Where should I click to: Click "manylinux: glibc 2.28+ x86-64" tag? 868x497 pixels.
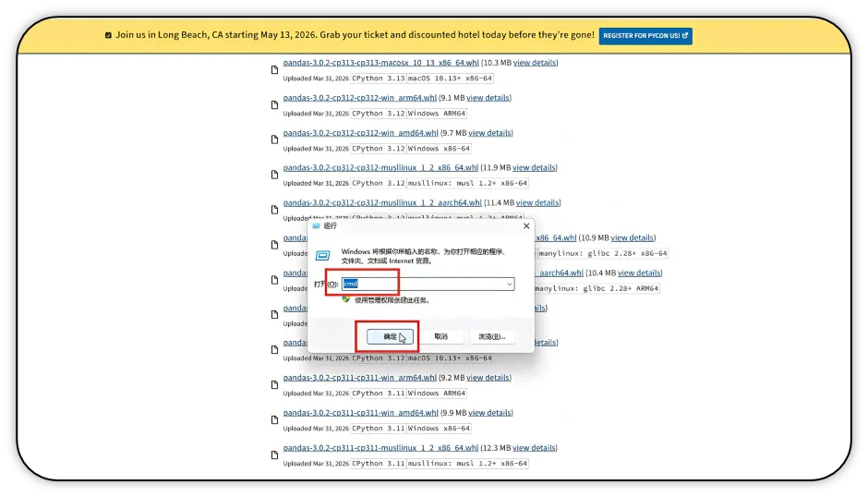603,253
